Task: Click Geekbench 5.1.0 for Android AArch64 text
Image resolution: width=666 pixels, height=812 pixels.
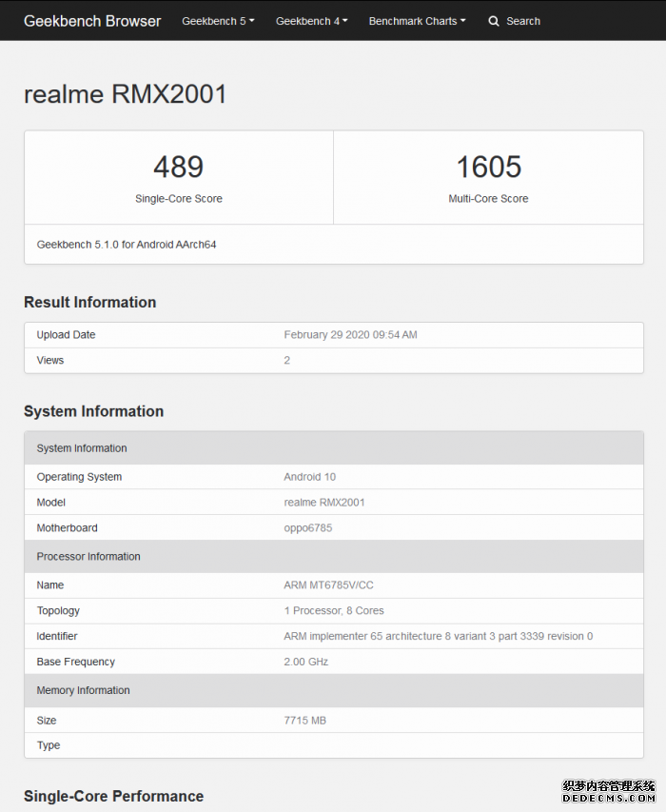Action: (x=127, y=245)
